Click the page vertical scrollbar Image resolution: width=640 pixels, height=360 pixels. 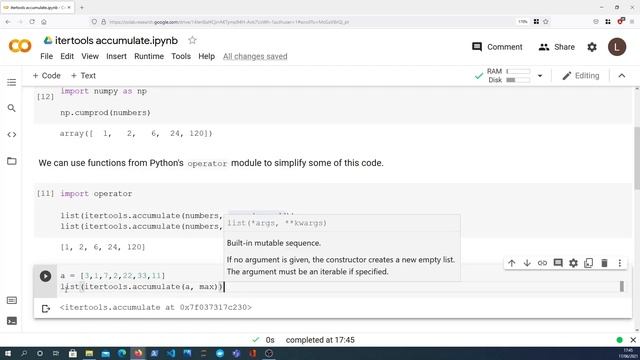coord(637,158)
